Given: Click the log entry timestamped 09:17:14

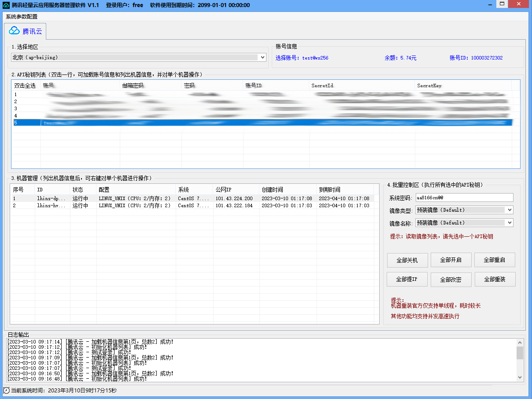Looking at the screenshot, I should point(90,342).
